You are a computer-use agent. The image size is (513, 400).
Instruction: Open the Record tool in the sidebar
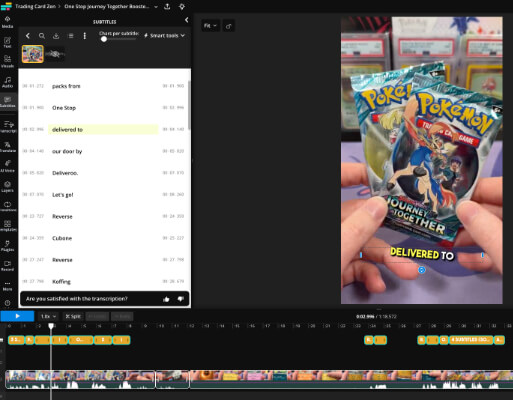7,265
